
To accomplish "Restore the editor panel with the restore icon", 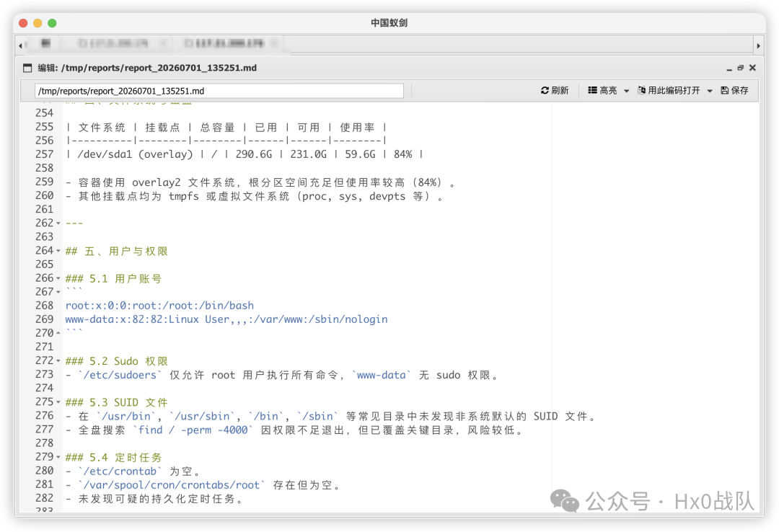I will coord(740,68).
